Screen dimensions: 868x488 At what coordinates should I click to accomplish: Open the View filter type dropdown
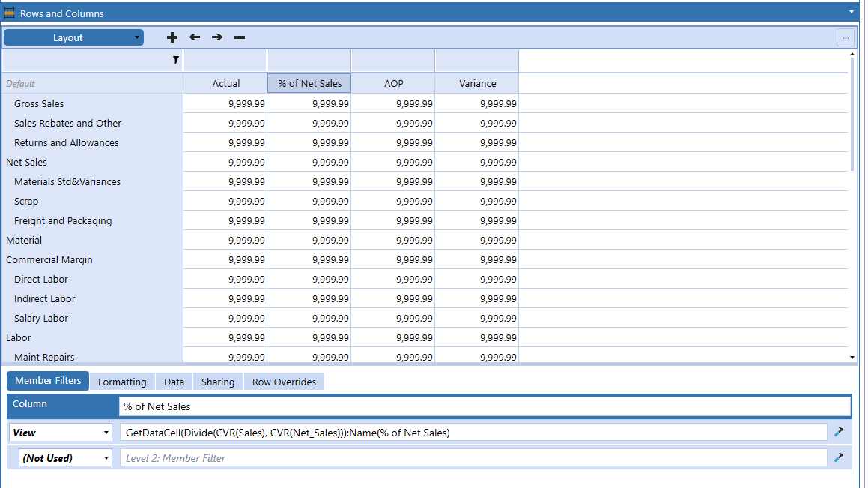click(x=60, y=432)
